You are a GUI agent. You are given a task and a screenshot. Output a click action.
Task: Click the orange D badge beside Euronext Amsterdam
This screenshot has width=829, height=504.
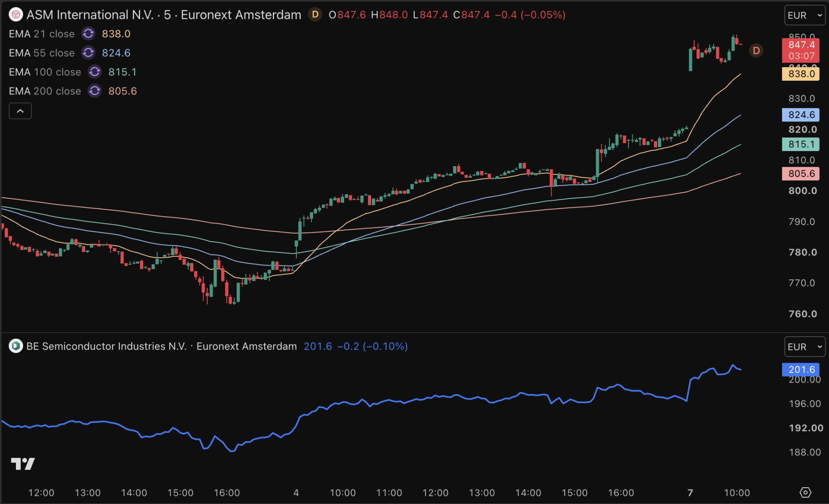(x=315, y=15)
